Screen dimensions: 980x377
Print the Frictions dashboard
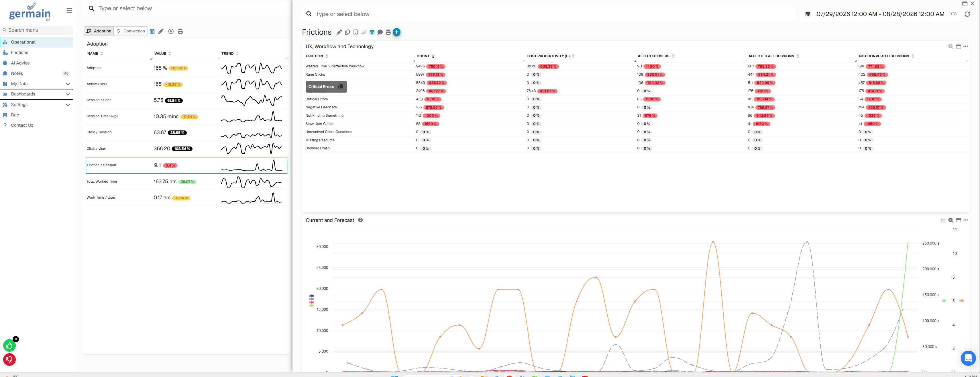click(388, 32)
